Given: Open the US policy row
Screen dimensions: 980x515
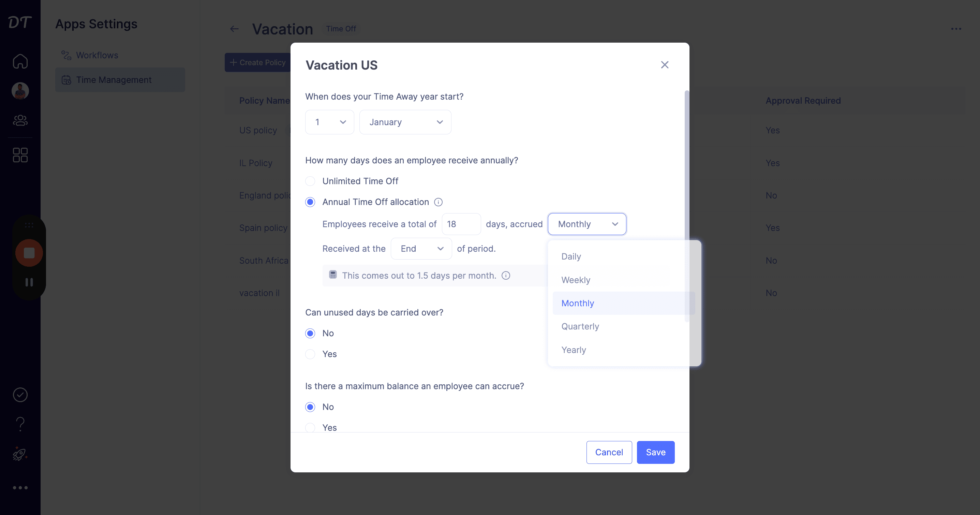Looking at the screenshot, I should coord(258,131).
